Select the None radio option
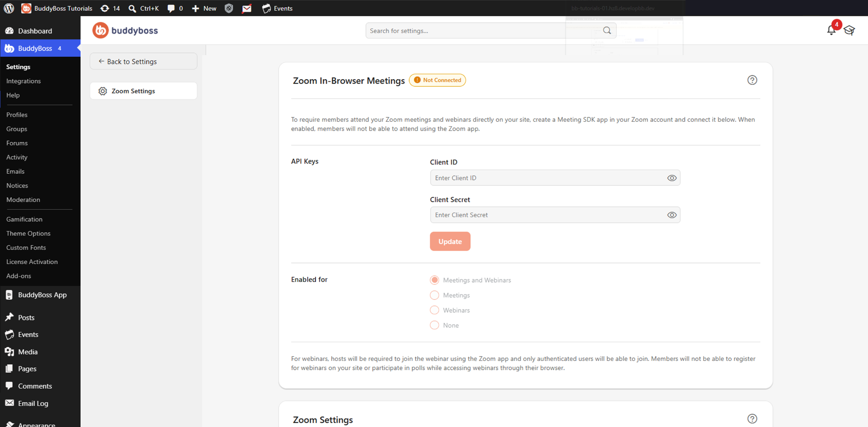The image size is (868, 427). pyautogui.click(x=434, y=325)
